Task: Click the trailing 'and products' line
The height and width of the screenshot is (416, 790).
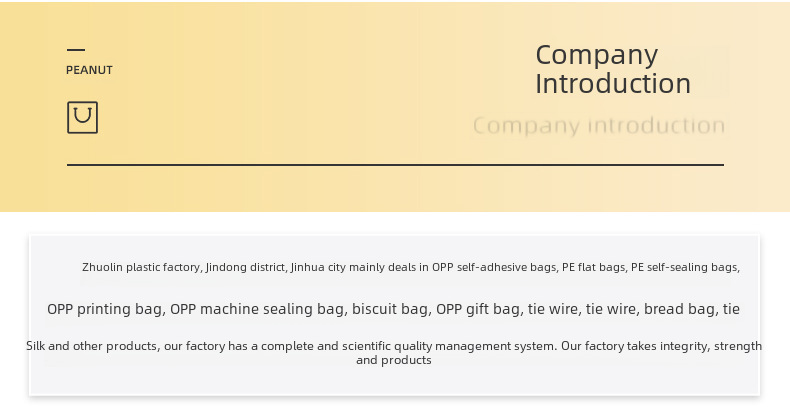Action: [394, 360]
